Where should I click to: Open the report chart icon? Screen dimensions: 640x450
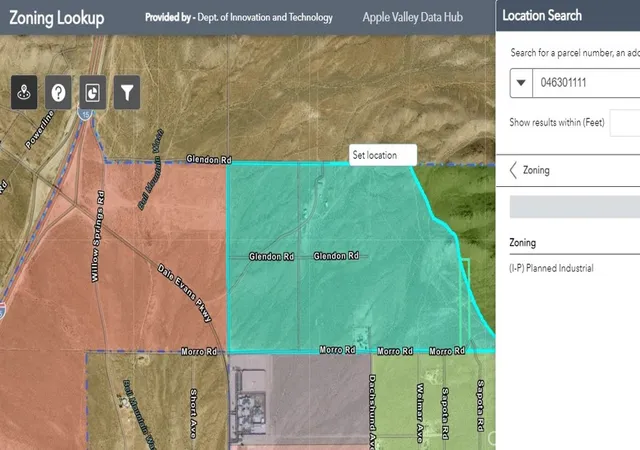pyautogui.click(x=93, y=92)
